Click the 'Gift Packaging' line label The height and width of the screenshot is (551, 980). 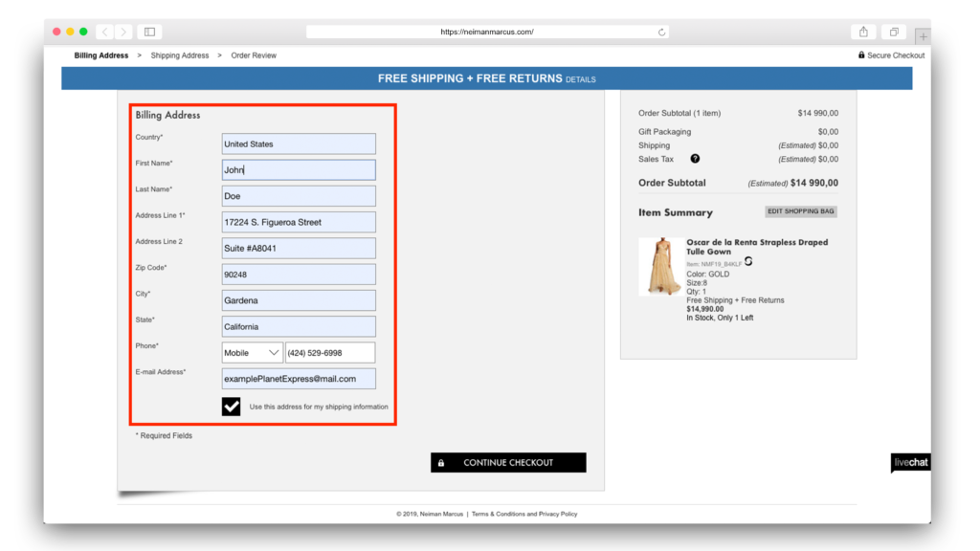[x=664, y=132]
